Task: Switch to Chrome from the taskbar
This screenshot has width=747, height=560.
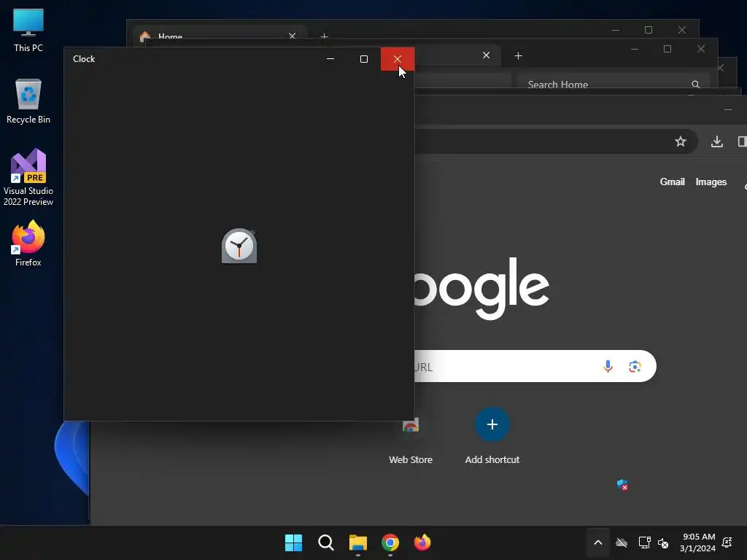Action: point(390,542)
